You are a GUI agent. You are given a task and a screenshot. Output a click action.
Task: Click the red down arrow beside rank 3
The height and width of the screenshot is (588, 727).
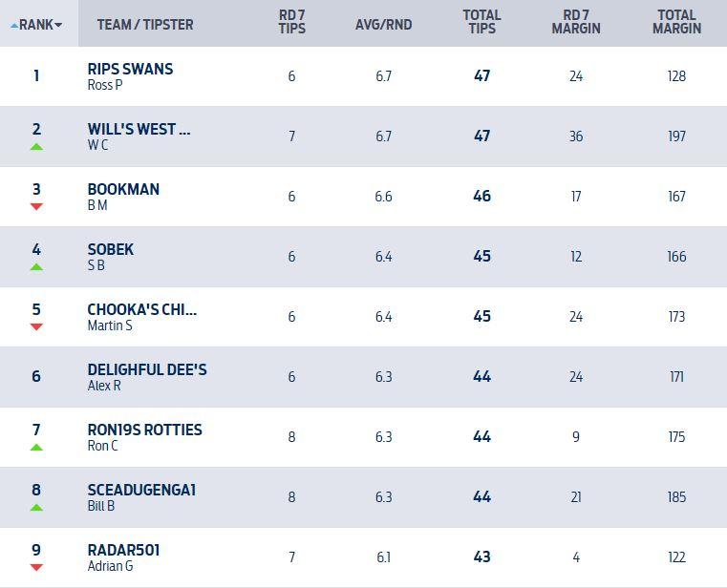(36, 206)
